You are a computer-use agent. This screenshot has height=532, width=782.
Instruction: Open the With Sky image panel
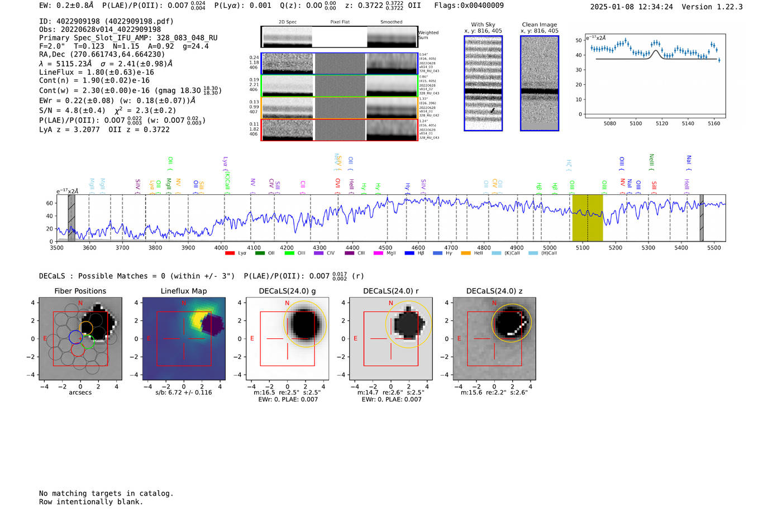[483, 83]
